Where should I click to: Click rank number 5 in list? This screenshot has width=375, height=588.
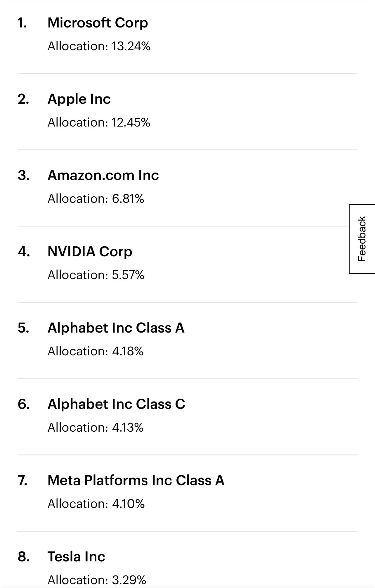click(23, 328)
